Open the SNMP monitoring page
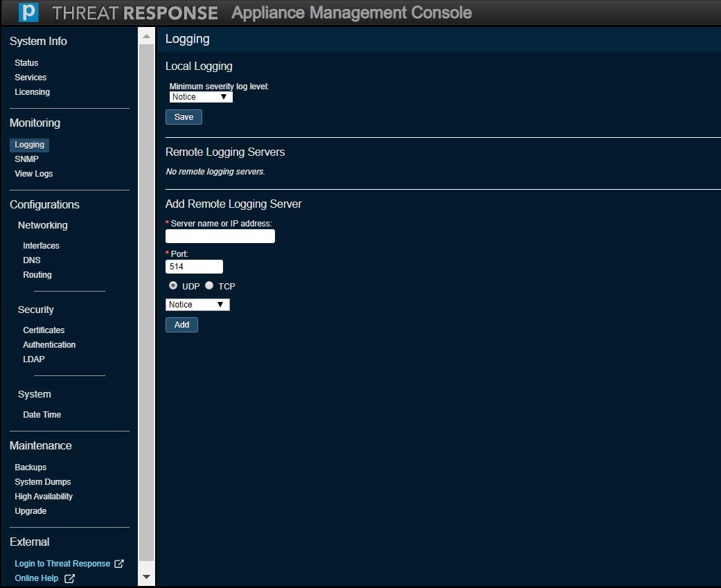 point(26,159)
